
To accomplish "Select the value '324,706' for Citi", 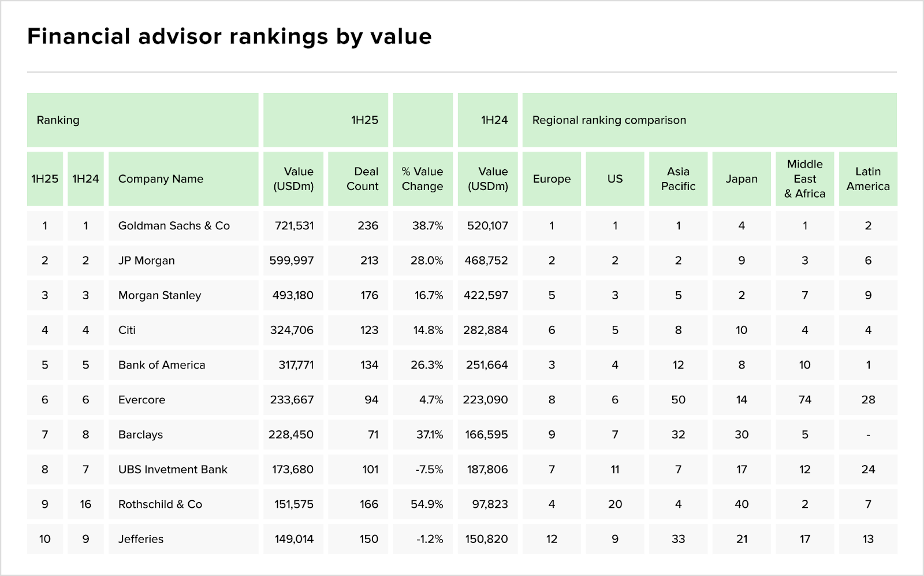I will [x=293, y=330].
